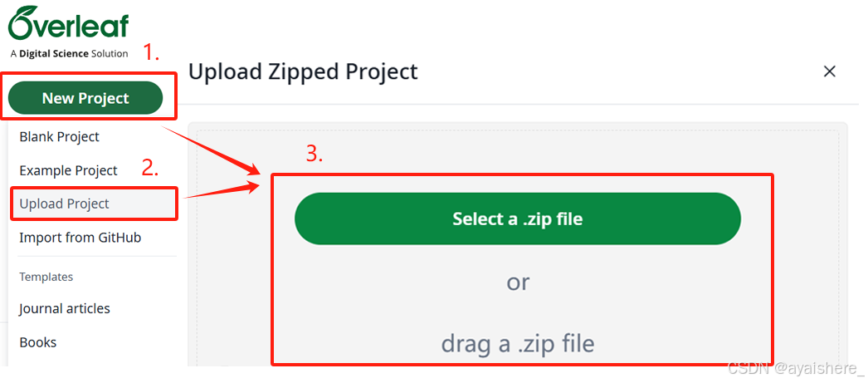Viewport: 868px width, 383px height.
Task: Click the red step "3." annotation
Action: (315, 154)
